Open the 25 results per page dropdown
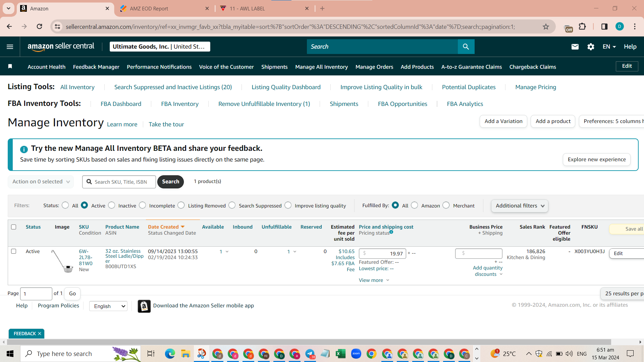The height and width of the screenshot is (362, 644). tap(622, 294)
